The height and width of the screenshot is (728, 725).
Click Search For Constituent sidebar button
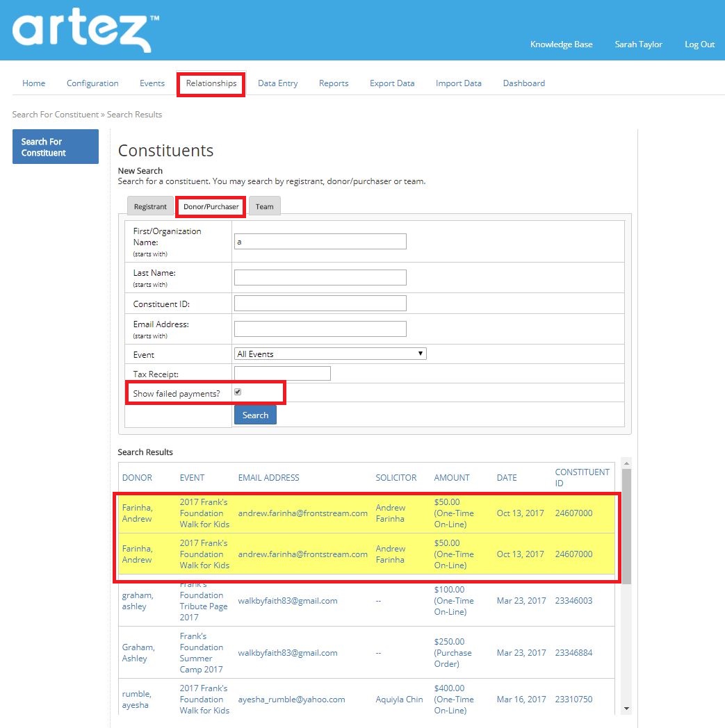(x=56, y=147)
